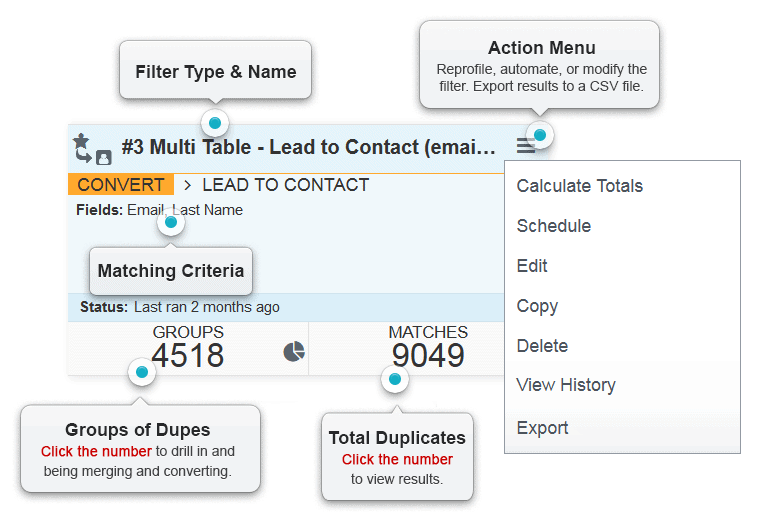This screenshot has width=757, height=513.
Task: Select Edit from the action menu
Action: (532, 266)
